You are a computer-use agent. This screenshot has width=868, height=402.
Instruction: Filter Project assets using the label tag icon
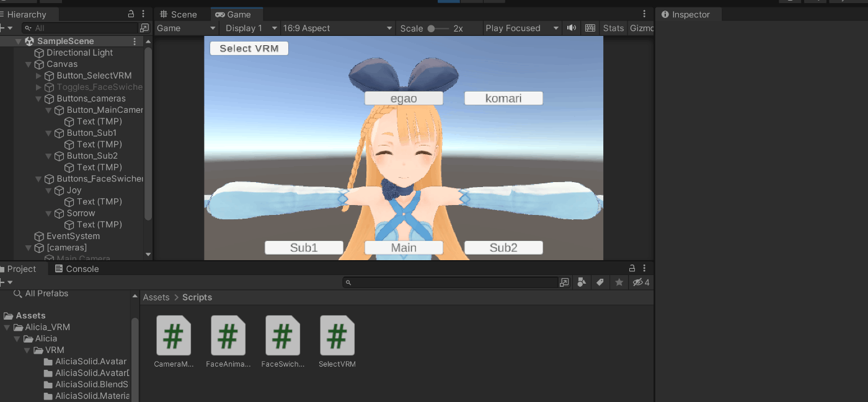click(x=600, y=282)
